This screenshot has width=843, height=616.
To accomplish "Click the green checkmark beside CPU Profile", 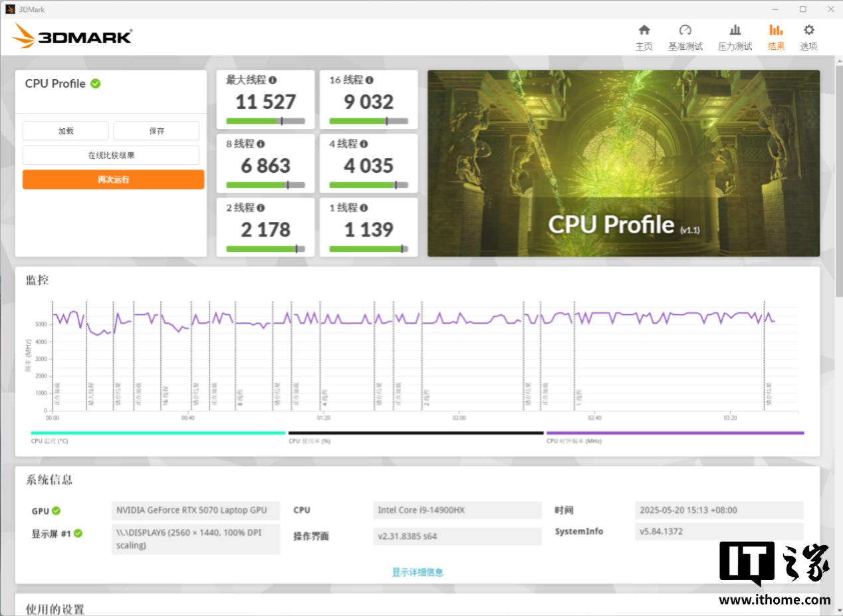I will 96,83.
